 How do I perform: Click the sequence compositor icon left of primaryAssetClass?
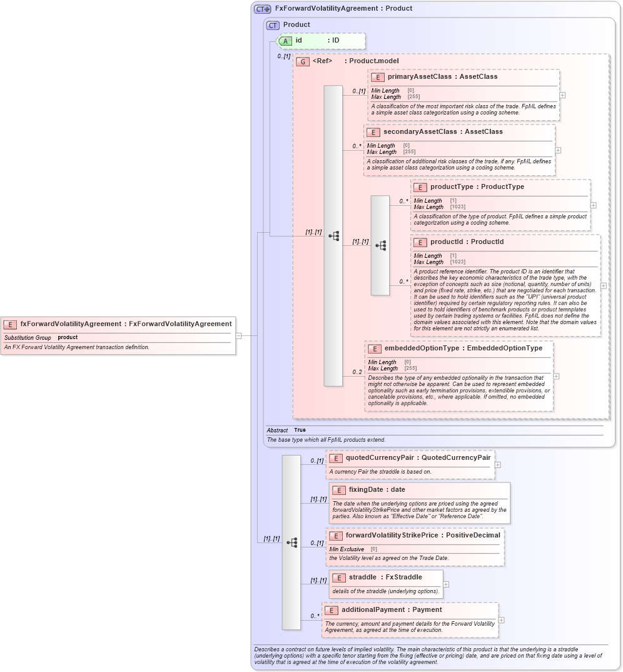pyautogui.click(x=335, y=236)
